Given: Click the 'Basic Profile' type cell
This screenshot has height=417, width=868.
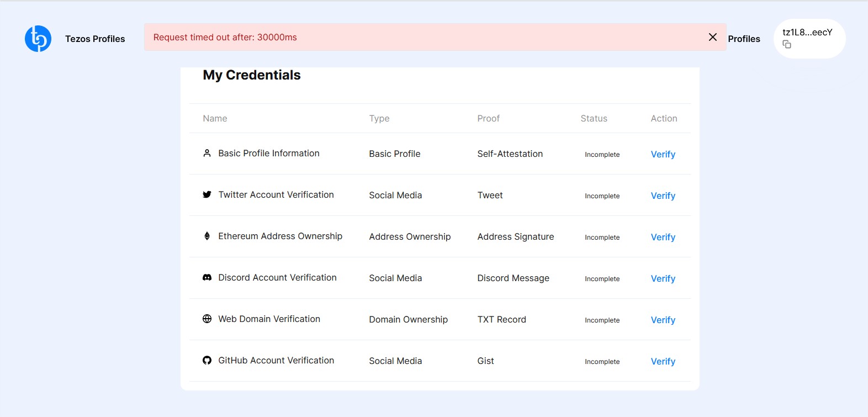Looking at the screenshot, I should coord(395,154).
